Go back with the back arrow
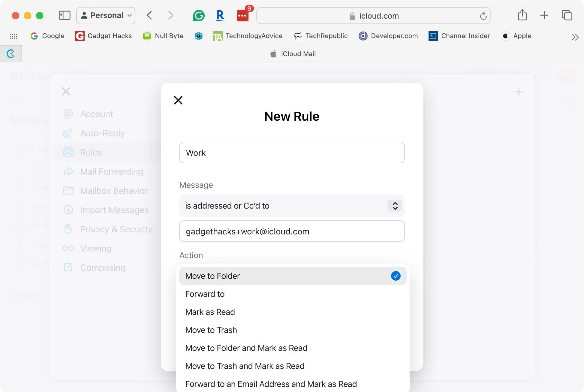584x392 pixels. (149, 15)
